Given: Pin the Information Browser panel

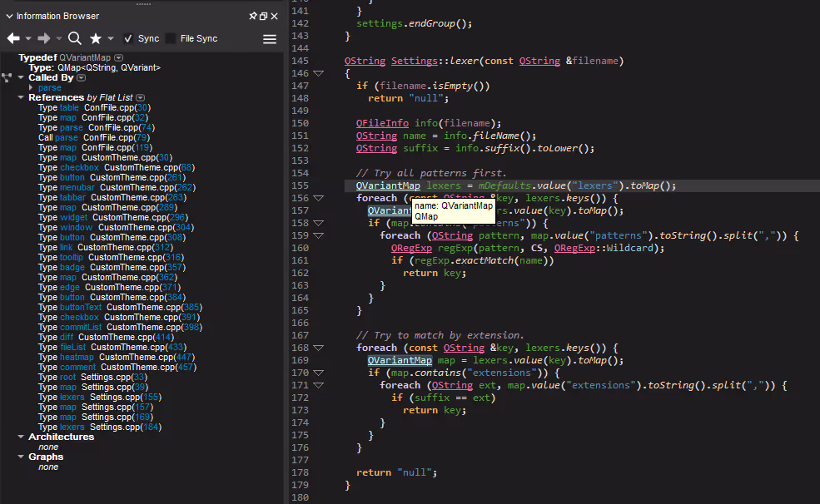Looking at the screenshot, I should pos(253,16).
